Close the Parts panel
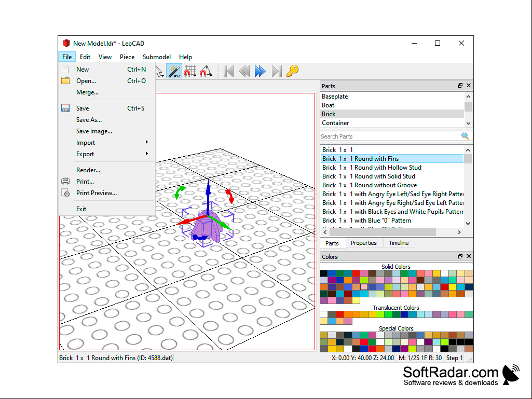Viewport: 532px width, 399px height. (x=469, y=86)
